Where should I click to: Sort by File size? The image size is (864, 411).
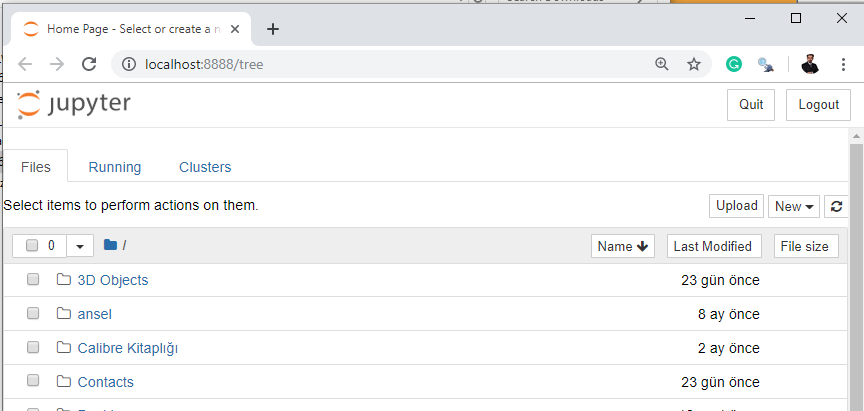coord(806,246)
